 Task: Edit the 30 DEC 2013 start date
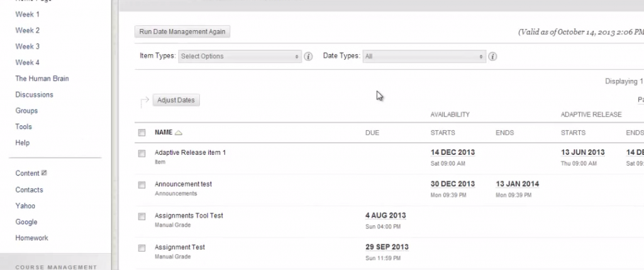(453, 184)
